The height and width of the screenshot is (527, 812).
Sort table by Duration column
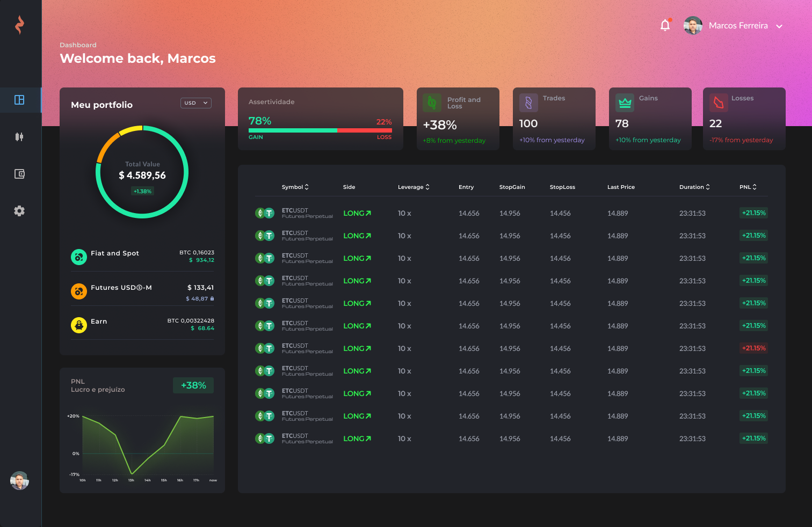(695, 187)
